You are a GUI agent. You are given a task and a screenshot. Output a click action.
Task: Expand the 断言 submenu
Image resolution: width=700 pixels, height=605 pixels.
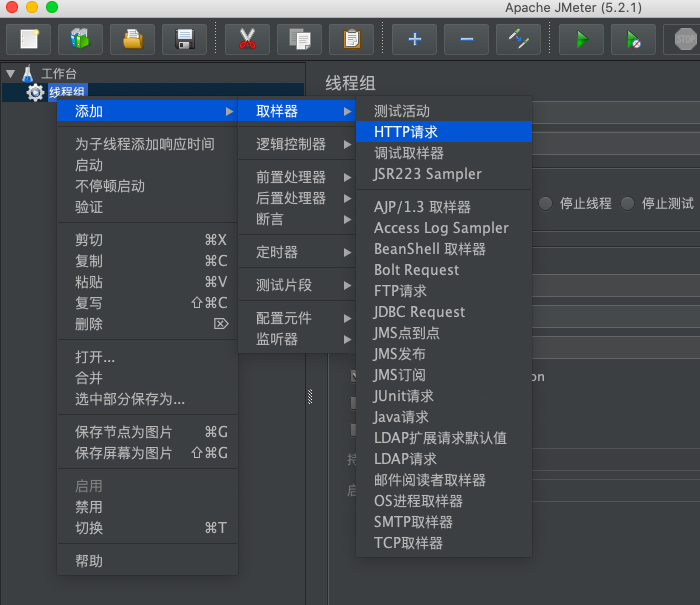297,219
